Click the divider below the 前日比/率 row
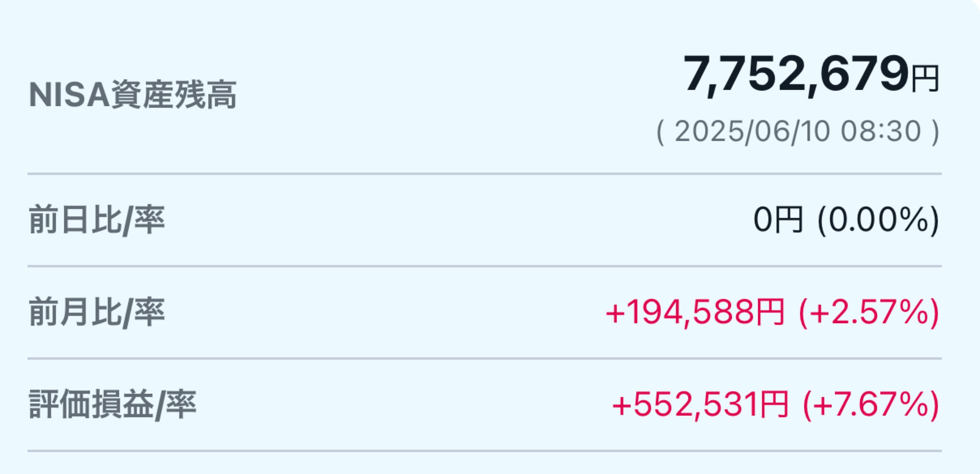Image resolution: width=980 pixels, height=474 pixels. pyautogui.click(x=485, y=266)
